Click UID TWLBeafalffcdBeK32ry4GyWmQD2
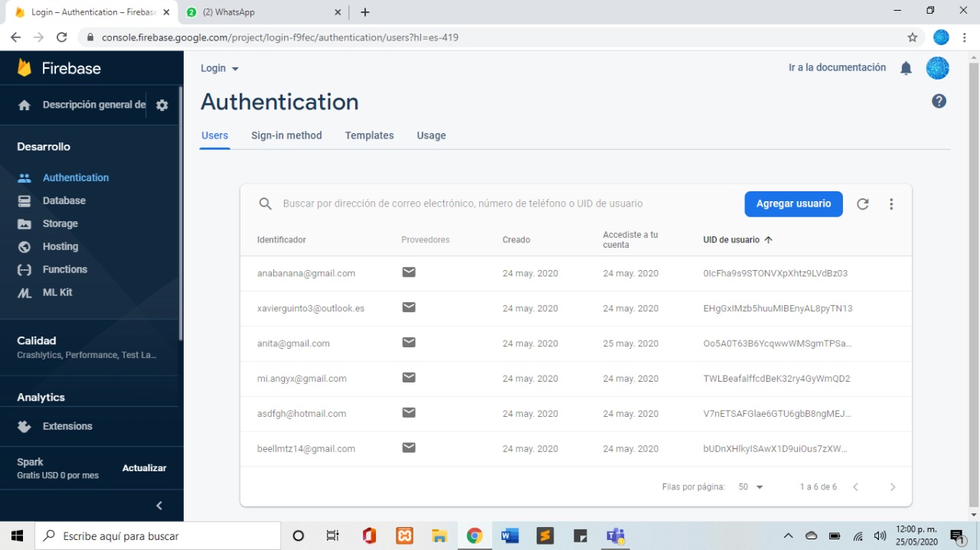The height and width of the screenshot is (550, 980). pos(776,379)
